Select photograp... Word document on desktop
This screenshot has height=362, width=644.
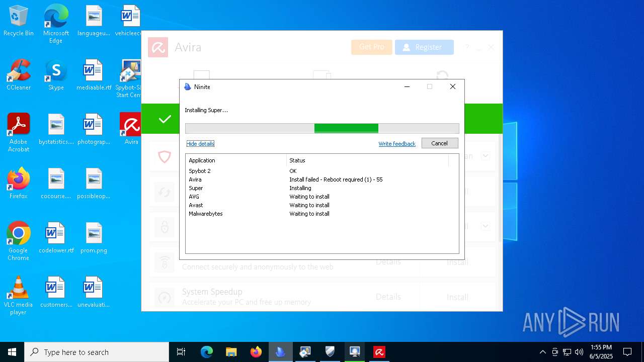[94, 130]
